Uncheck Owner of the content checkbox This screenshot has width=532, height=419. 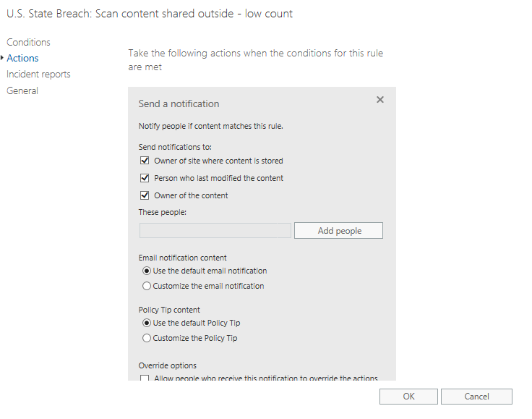145,195
